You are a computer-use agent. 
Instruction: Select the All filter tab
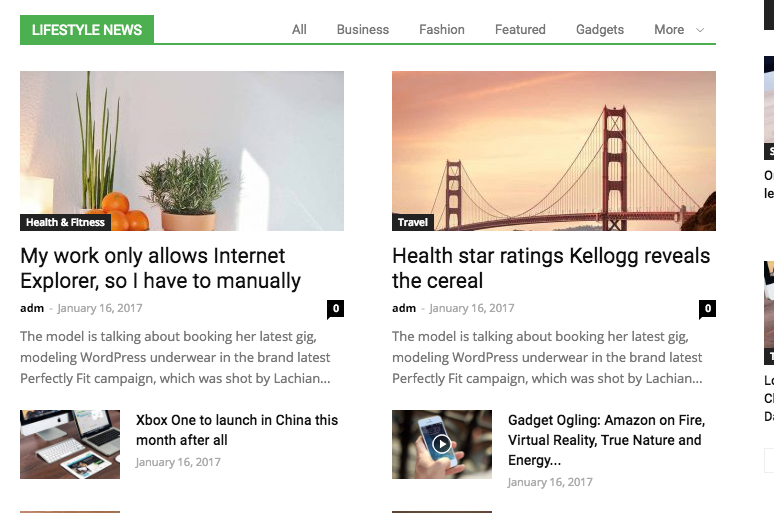(299, 30)
